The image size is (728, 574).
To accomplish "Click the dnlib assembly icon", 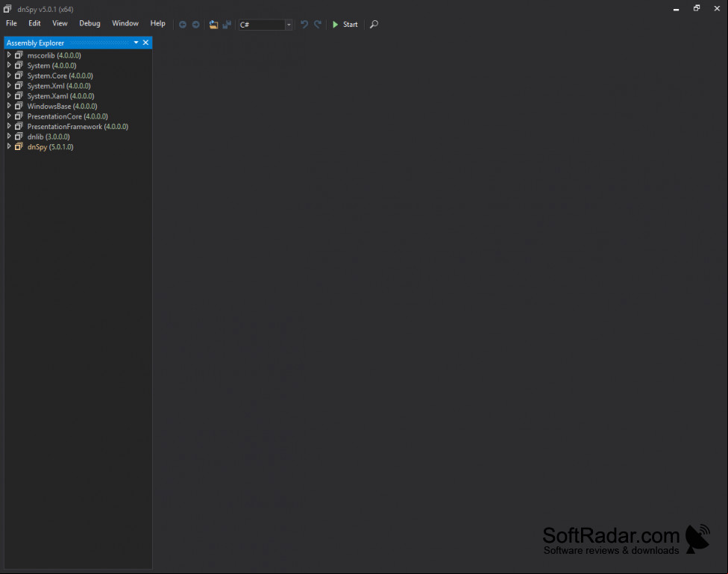I will tap(19, 137).
